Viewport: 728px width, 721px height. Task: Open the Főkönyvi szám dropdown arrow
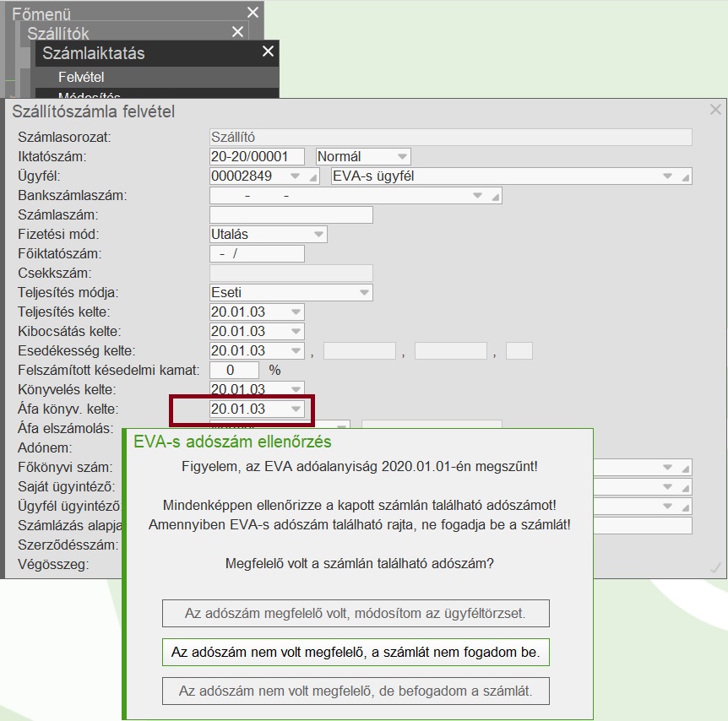[x=667, y=467]
